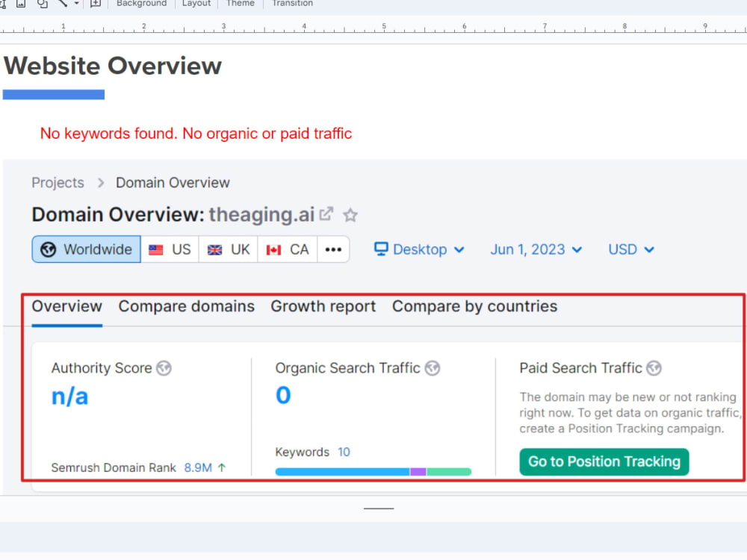Open the line tool dropdown arrow
The height and width of the screenshot is (560, 747).
click(76, 3)
